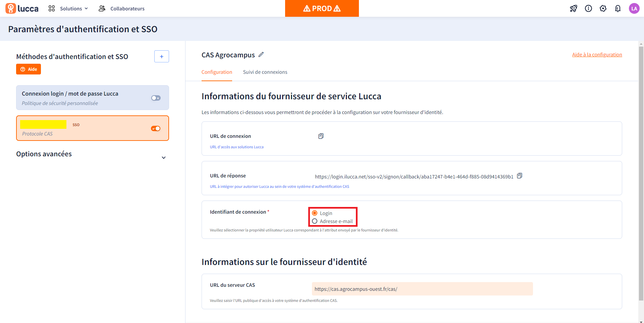The width and height of the screenshot is (644, 323).
Task: Click the Collaborateurs people icon
Action: click(102, 8)
